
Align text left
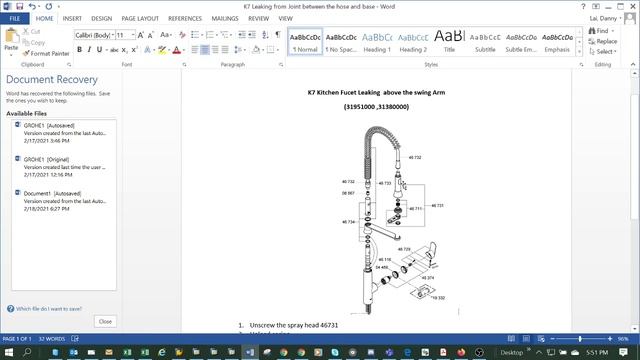tap(195, 50)
